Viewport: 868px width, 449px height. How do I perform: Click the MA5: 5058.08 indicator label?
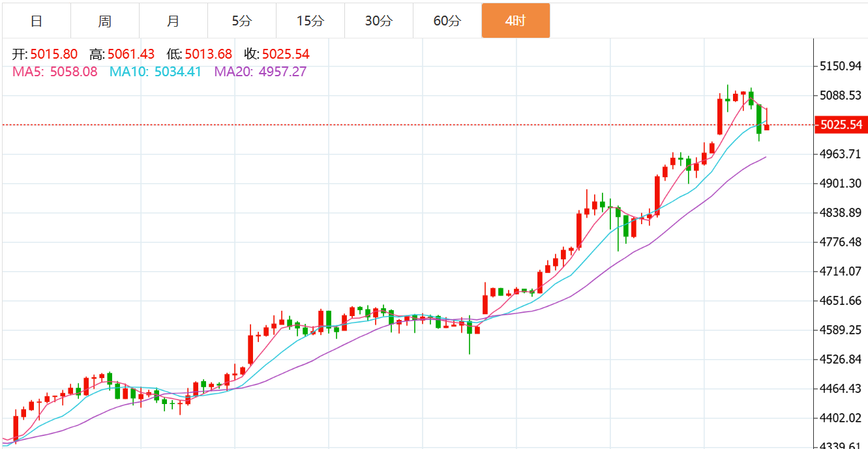[55, 72]
